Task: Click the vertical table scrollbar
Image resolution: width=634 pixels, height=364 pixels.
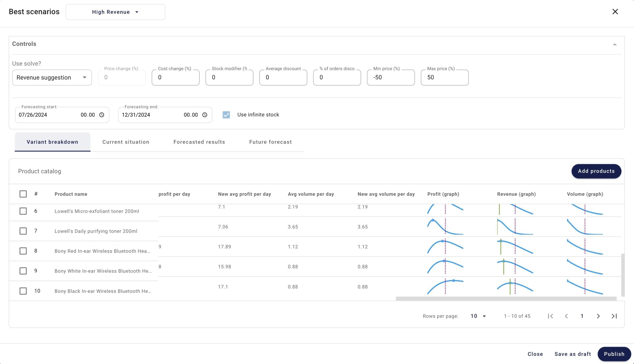Action: click(x=623, y=275)
